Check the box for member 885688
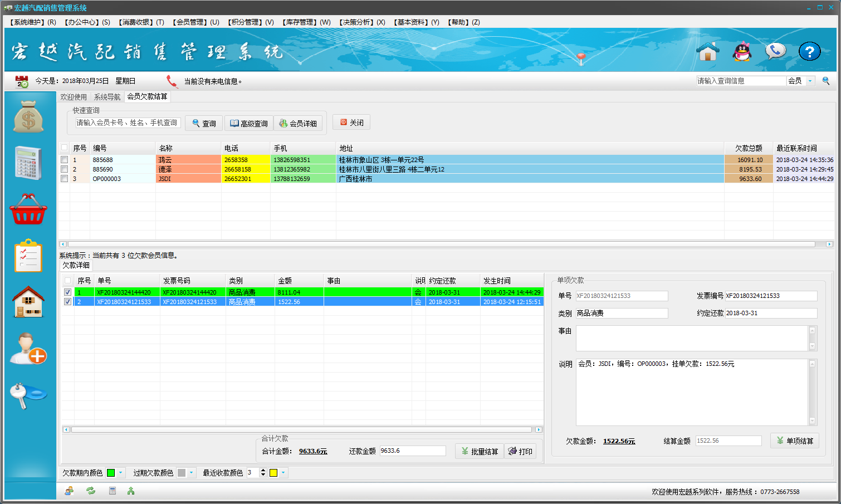The width and height of the screenshot is (841, 504). click(65, 160)
